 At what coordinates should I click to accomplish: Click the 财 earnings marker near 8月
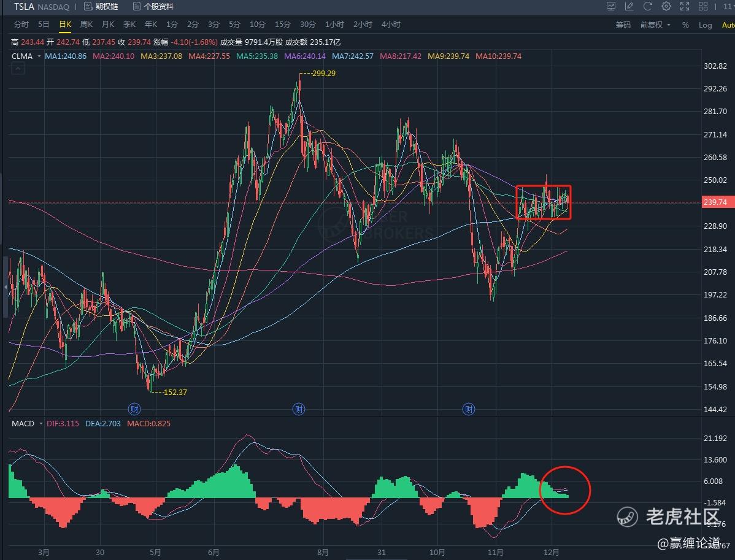point(299,409)
